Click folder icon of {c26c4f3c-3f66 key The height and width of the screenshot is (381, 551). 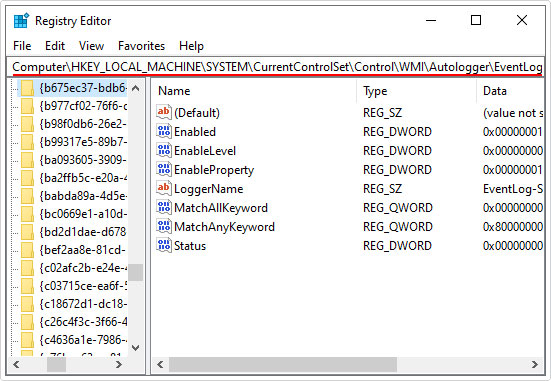pyautogui.click(x=27, y=322)
